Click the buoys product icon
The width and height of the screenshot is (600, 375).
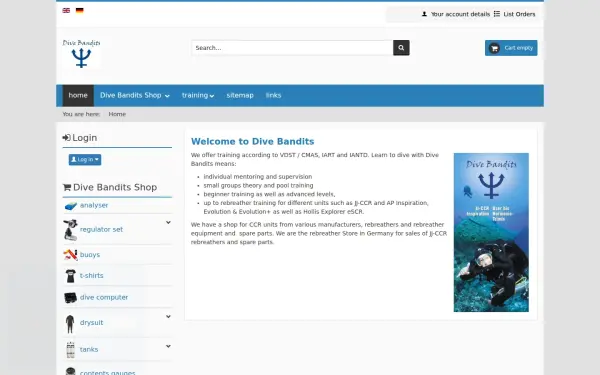[70, 255]
